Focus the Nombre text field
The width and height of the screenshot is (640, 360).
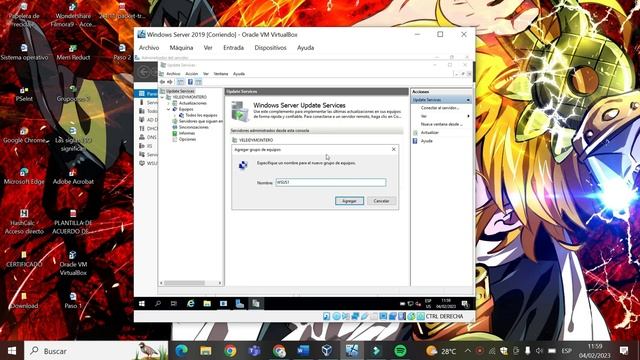click(331, 182)
